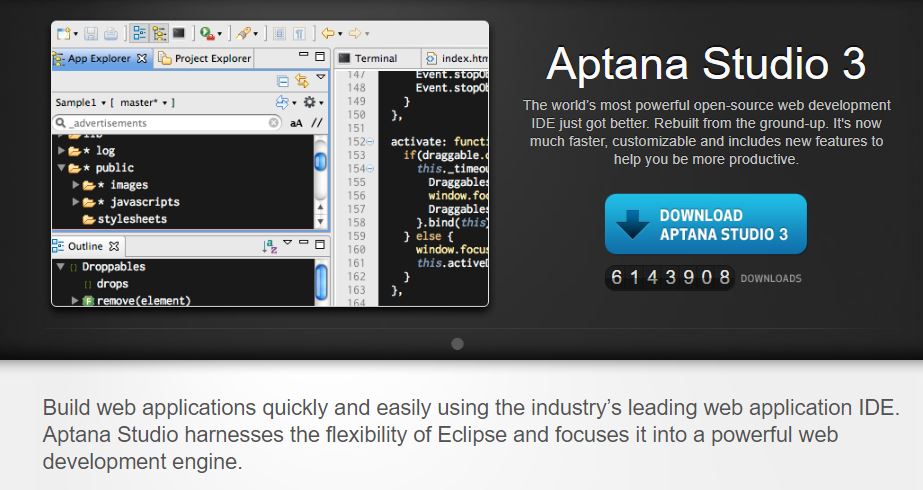
Task: Click Download Aptana Studio 3 button
Action: pos(706,224)
